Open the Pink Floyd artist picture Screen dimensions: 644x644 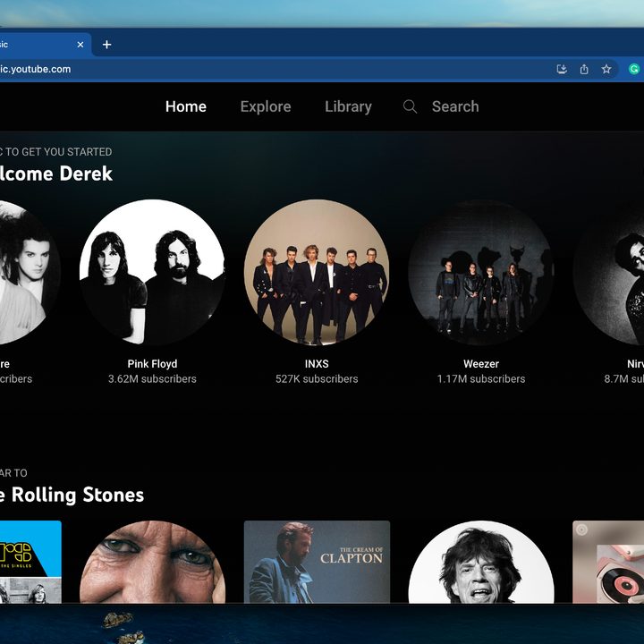(152, 272)
